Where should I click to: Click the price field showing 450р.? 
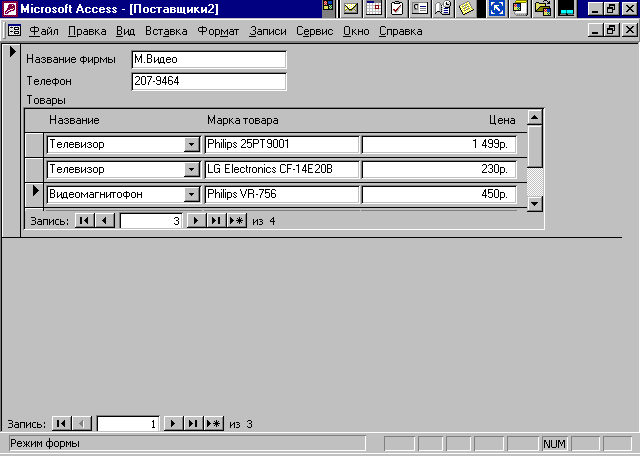pos(439,194)
